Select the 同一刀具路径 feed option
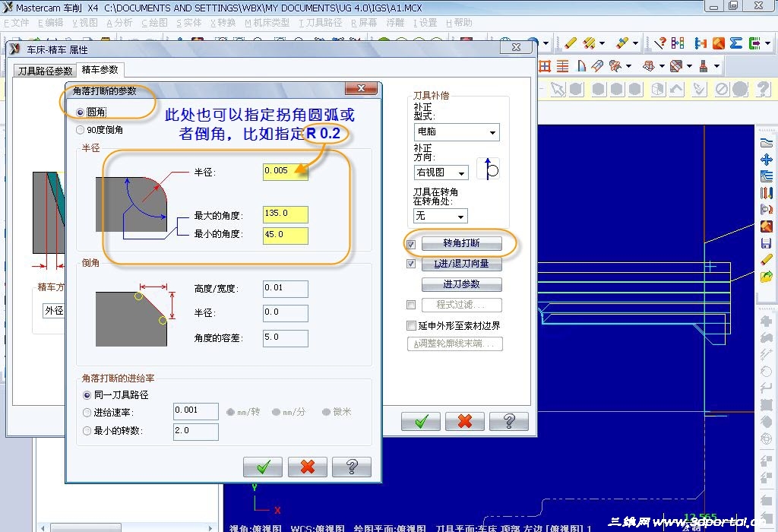Screen dimensions: 778x532 point(87,395)
